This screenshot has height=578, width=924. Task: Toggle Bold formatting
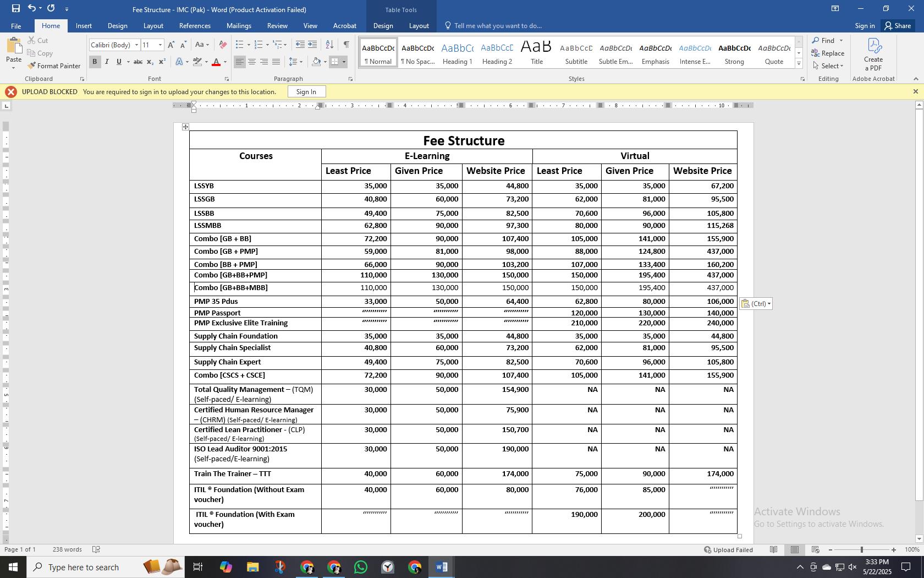point(95,62)
